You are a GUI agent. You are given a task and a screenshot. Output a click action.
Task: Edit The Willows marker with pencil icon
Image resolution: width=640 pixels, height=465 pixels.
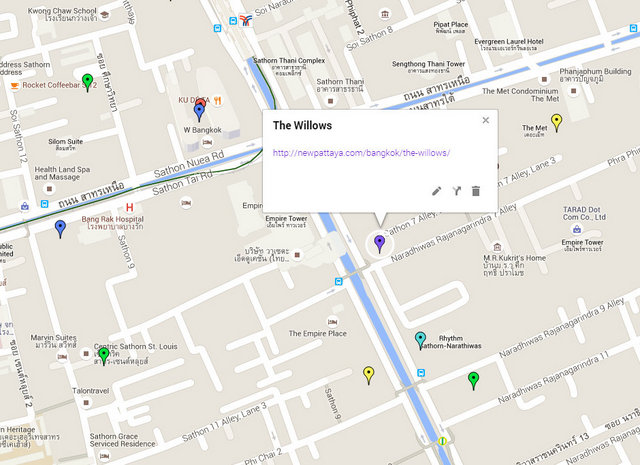437,191
